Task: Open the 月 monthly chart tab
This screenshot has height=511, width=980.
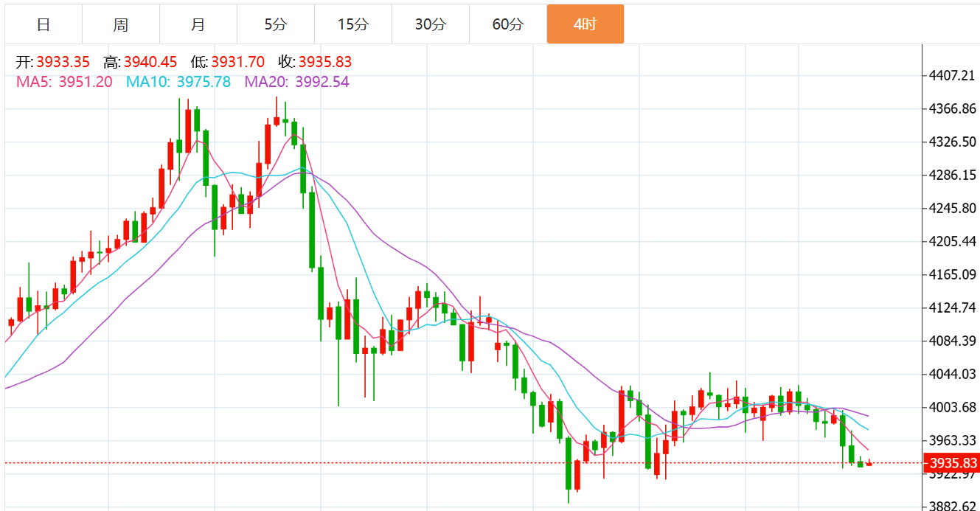Action: point(198,24)
